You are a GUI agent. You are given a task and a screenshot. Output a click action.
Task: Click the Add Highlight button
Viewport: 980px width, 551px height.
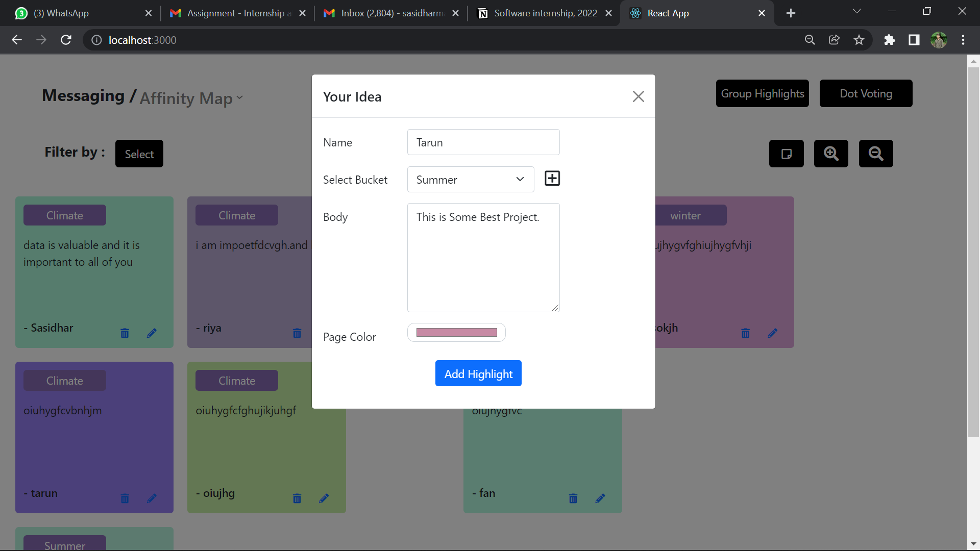click(x=478, y=373)
